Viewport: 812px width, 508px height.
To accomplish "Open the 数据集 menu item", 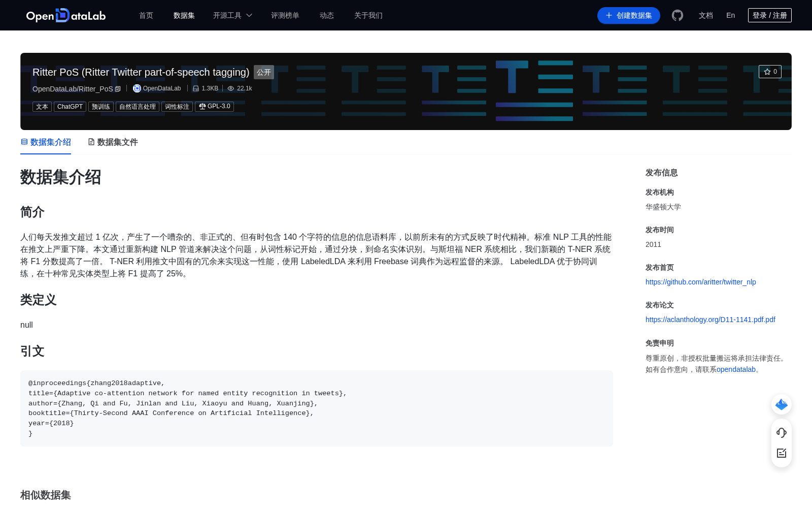I will click(x=184, y=15).
